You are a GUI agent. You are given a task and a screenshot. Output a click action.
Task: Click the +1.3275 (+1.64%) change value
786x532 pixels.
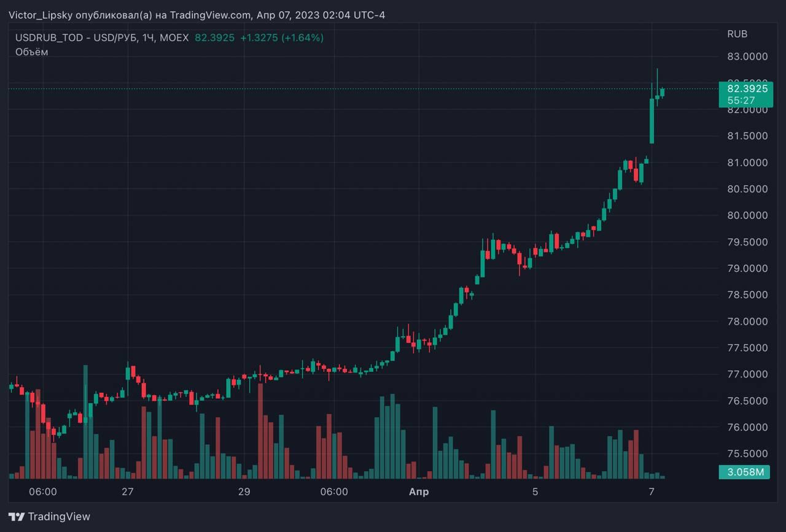(x=281, y=38)
